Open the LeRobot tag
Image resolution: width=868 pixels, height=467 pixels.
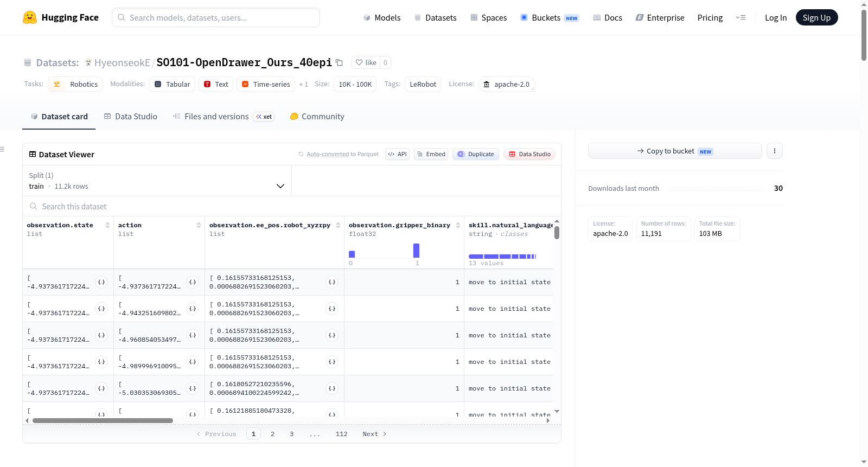pos(423,84)
